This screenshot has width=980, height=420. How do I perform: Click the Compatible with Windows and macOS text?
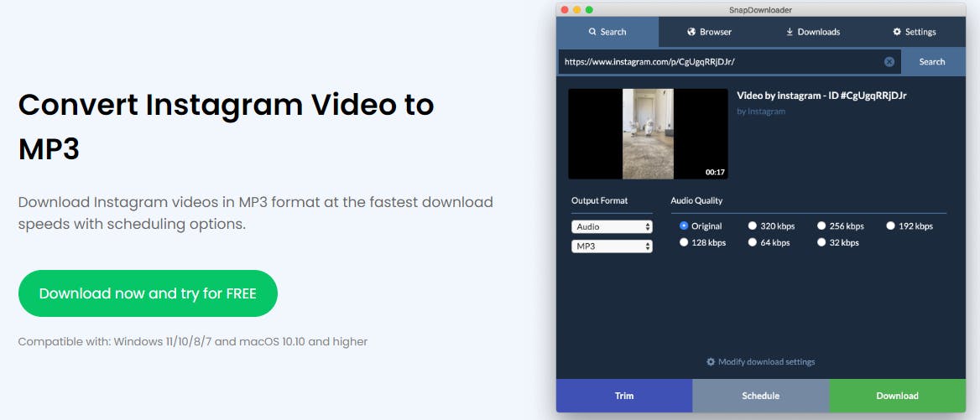[x=192, y=341]
